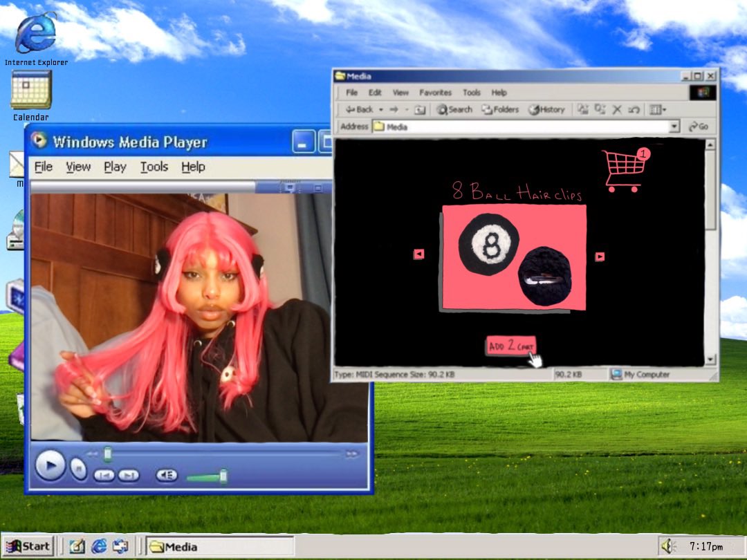This screenshot has width=747, height=560.
Task: Click the next product right arrow
Action: 600,256
